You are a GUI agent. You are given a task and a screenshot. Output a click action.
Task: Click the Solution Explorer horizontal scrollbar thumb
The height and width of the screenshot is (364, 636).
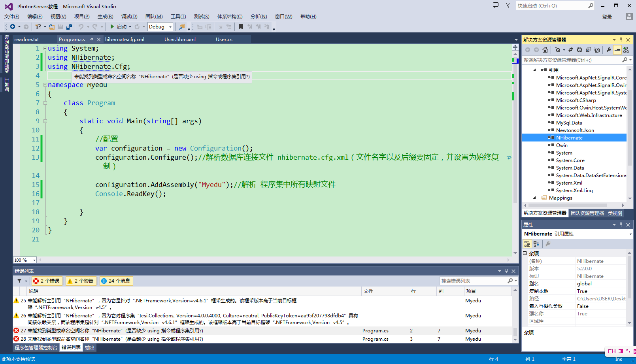click(568, 205)
